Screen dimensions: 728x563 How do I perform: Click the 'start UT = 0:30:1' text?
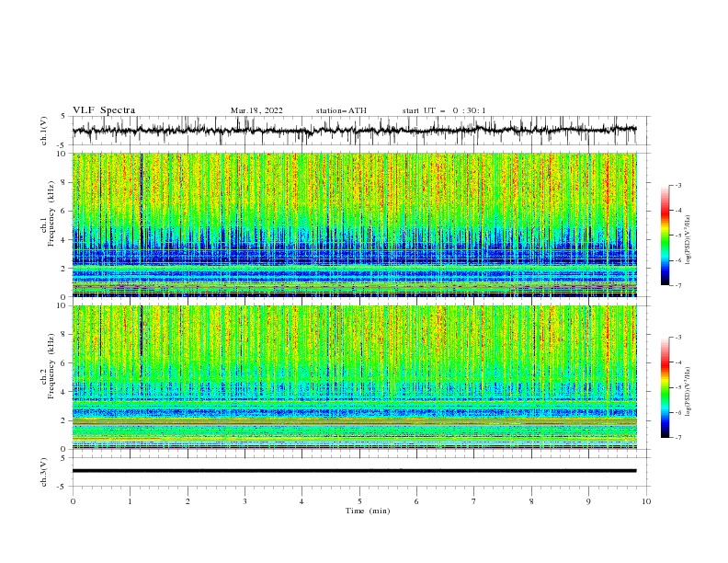tap(444, 110)
